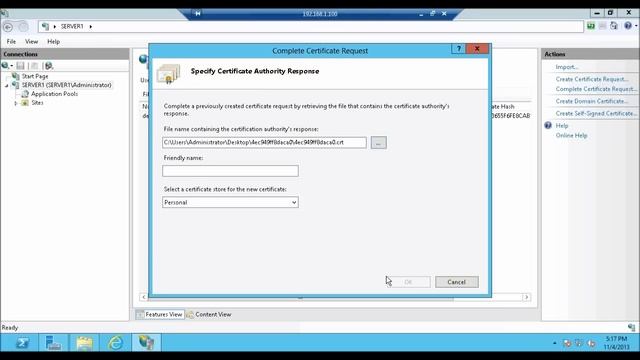Click the green refresh icon beside the address bar

tap(591, 26)
